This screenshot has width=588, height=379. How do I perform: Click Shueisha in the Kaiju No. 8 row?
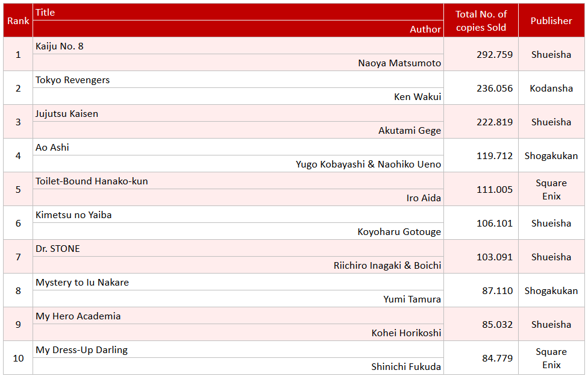coord(551,54)
